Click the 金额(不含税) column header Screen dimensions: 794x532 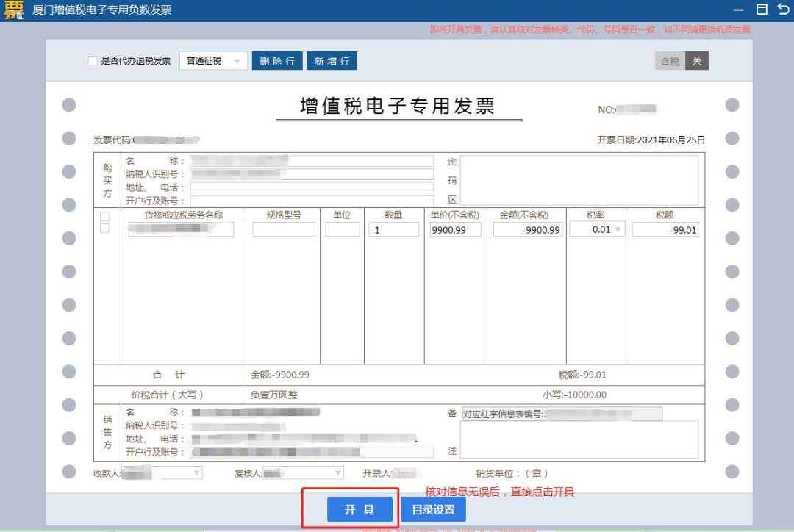click(524, 215)
